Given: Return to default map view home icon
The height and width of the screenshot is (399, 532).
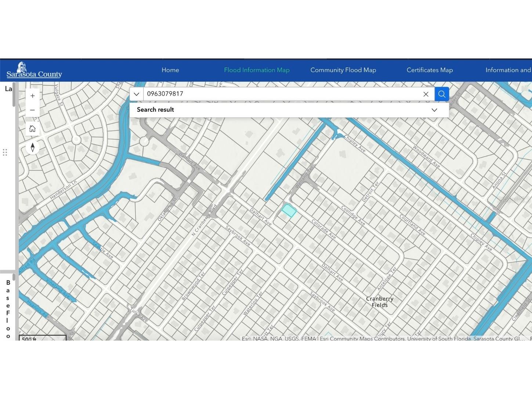Looking at the screenshot, I should click(32, 129).
